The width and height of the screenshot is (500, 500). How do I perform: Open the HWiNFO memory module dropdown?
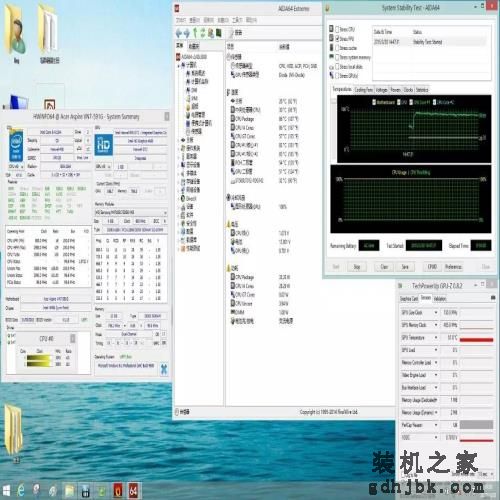tap(131, 212)
